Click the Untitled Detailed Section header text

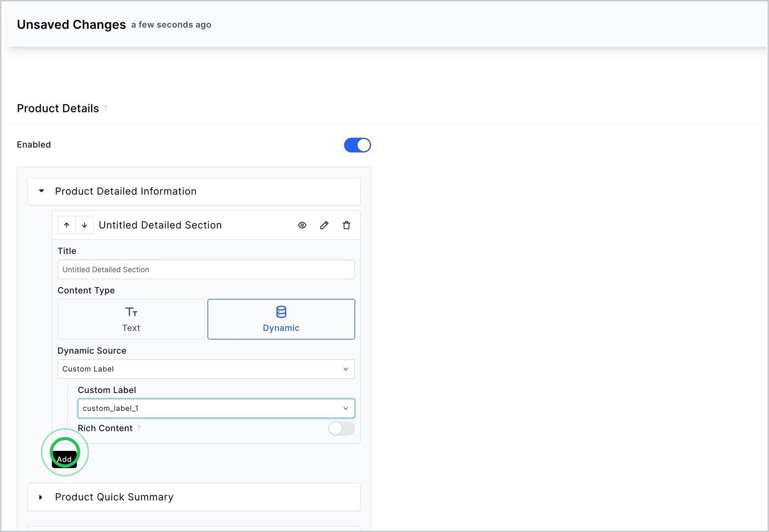pos(160,225)
